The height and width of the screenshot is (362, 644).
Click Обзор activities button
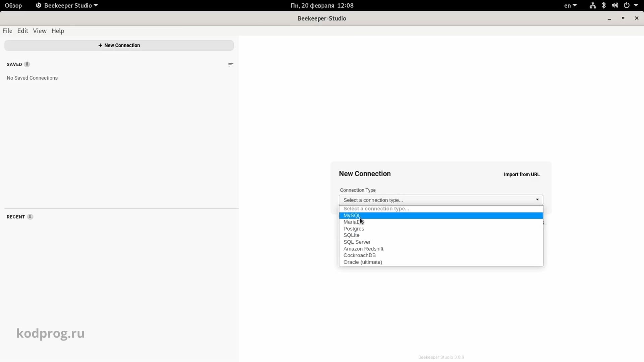tap(13, 5)
